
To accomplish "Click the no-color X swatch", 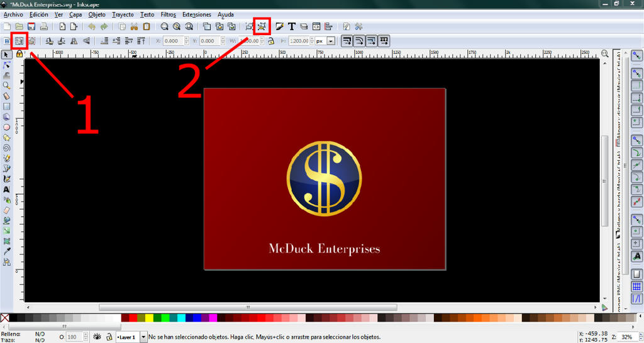I will pyautogui.click(x=4, y=318).
